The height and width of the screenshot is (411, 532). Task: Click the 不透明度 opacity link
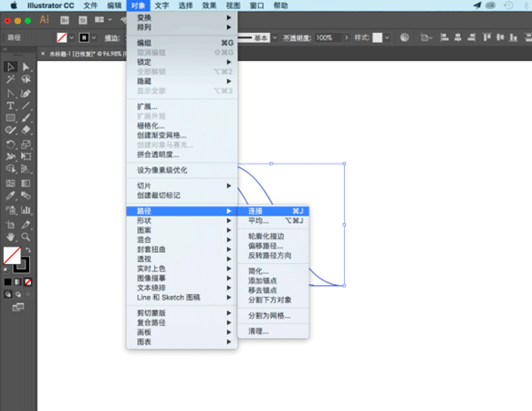(x=297, y=38)
